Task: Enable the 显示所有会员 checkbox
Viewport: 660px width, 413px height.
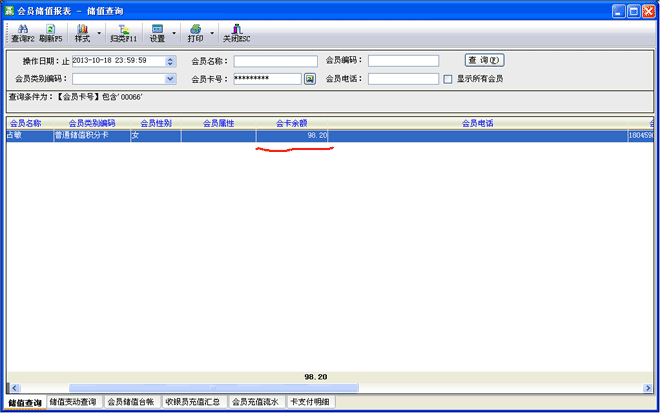Action: [448, 78]
